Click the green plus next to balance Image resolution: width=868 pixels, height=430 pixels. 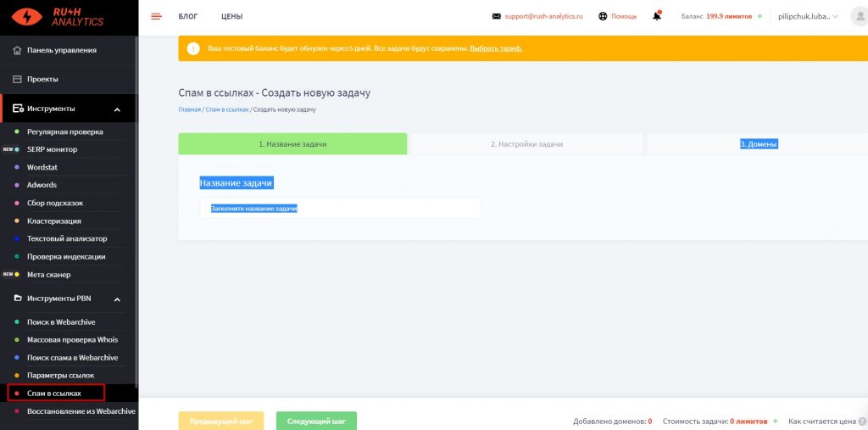(x=759, y=16)
